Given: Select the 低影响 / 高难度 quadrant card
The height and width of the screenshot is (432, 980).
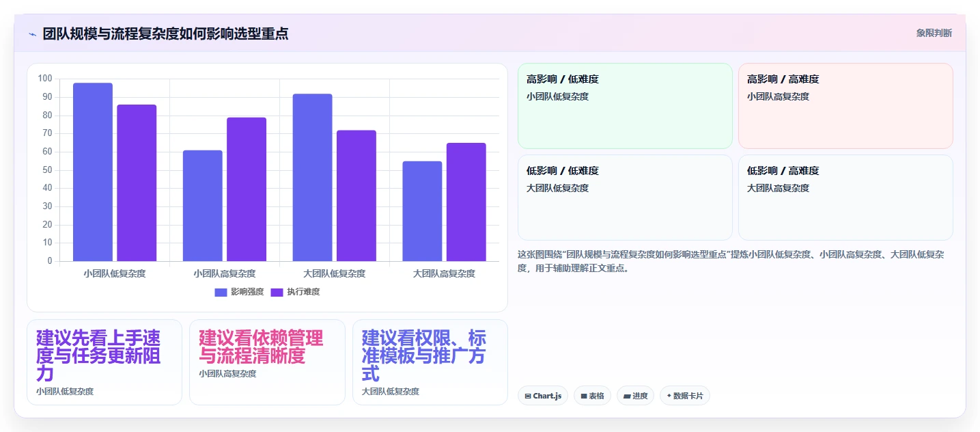Looking at the screenshot, I should (845, 198).
